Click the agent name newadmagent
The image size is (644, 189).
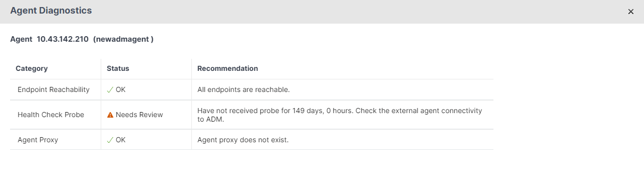(123, 39)
